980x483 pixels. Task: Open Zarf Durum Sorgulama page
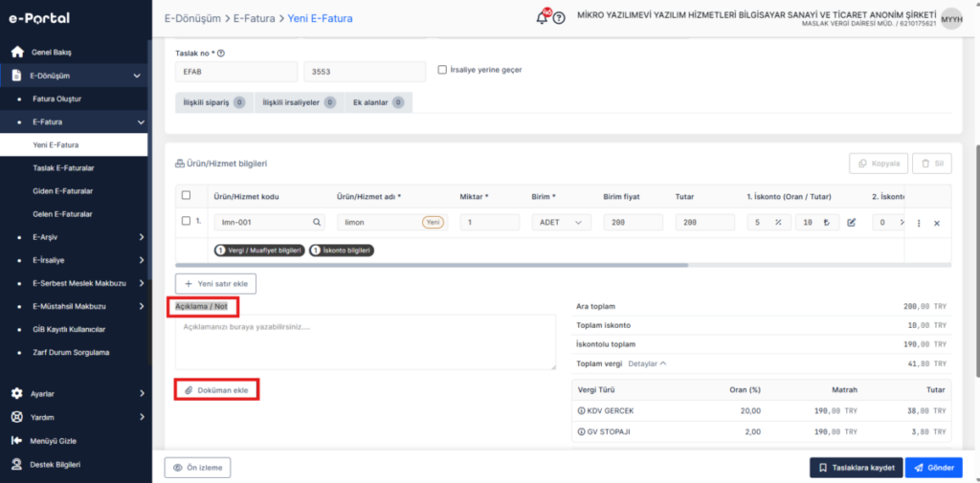(x=71, y=352)
